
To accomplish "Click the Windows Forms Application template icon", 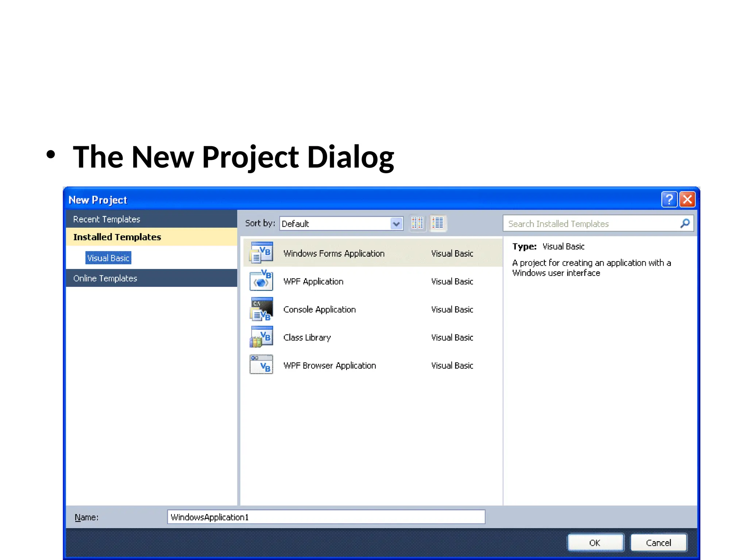I will coord(261,253).
